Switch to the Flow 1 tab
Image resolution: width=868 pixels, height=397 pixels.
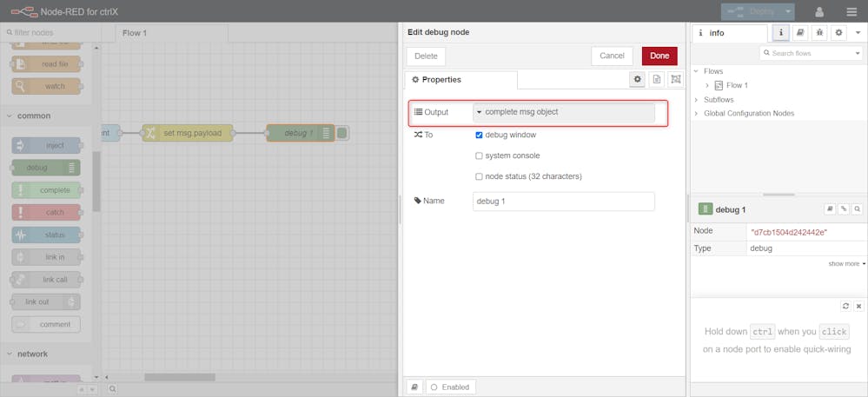(x=135, y=33)
